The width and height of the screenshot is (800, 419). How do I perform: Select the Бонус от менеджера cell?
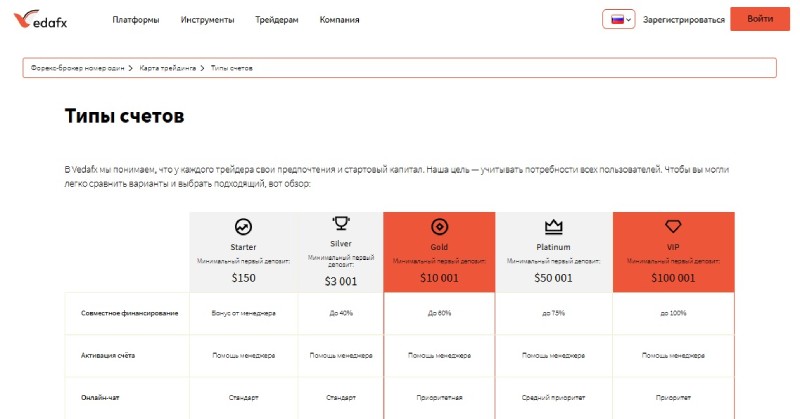point(243,313)
